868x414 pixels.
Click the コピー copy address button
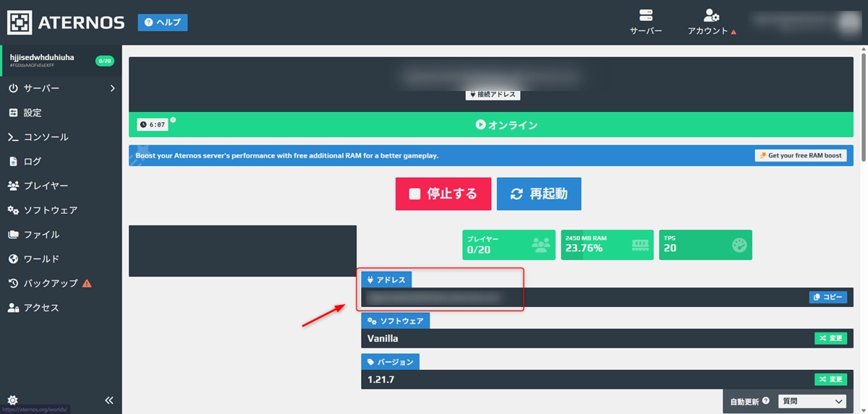click(827, 297)
